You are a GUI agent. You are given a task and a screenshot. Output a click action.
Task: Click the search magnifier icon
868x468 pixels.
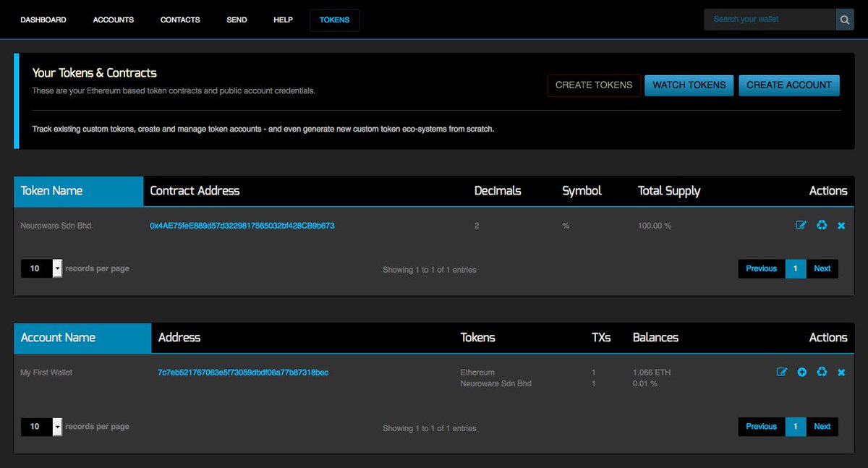coord(845,20)
